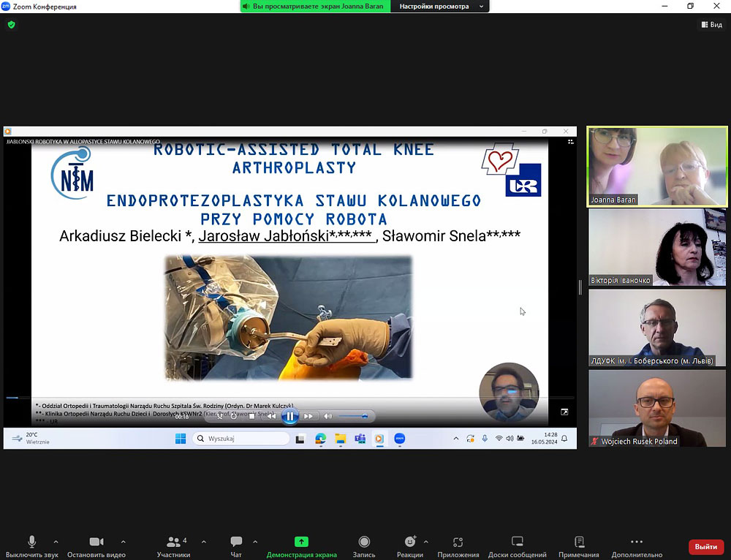Open Реакции reactions menu
Viewport: 731px width, 560px height.
coord(410,547)
